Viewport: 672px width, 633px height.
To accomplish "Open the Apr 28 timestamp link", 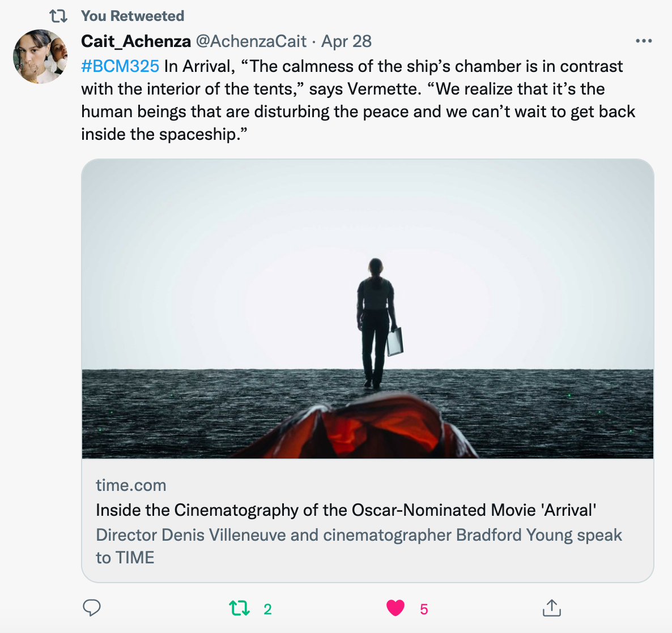I will click(x=346, y=41).
